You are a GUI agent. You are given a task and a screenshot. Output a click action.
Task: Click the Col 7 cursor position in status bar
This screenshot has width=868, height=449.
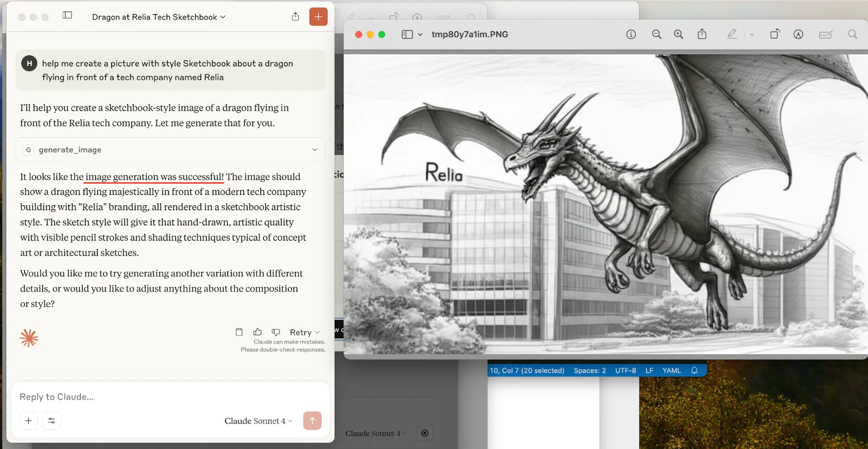point(527,370)
